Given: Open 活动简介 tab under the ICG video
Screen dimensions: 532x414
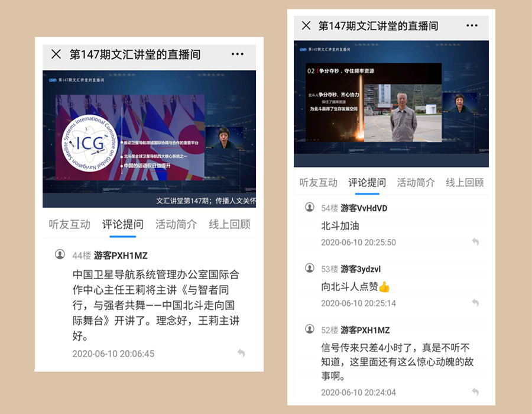Looking at the screenshot, I should pos(176,224).
